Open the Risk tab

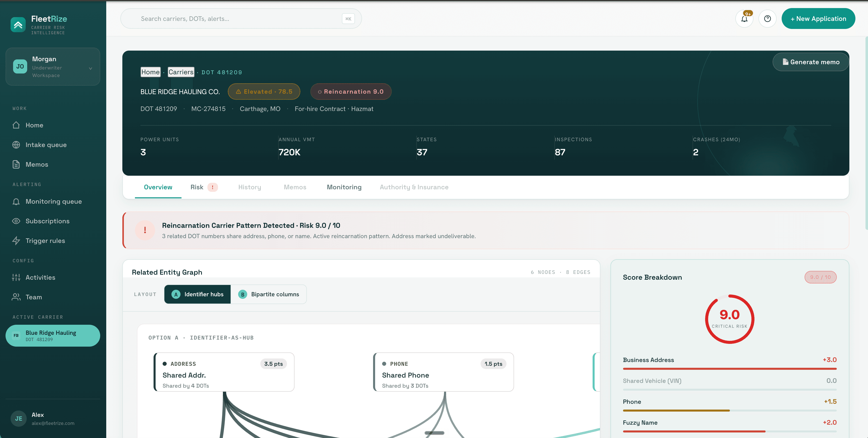click(204, 187)
